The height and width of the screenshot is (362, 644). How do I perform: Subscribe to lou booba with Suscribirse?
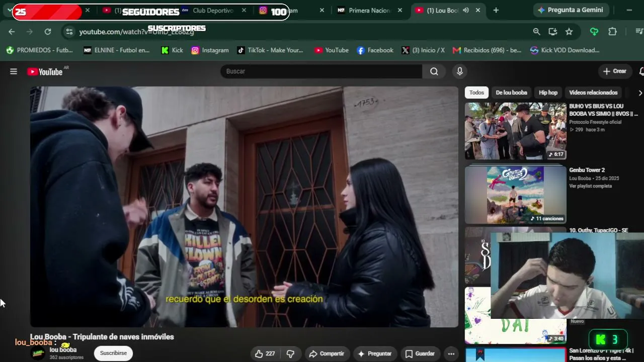113,353
